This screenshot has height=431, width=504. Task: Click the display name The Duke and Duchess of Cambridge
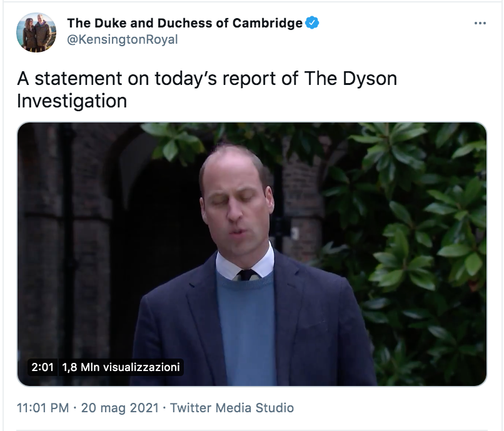[x=184, y=24]
